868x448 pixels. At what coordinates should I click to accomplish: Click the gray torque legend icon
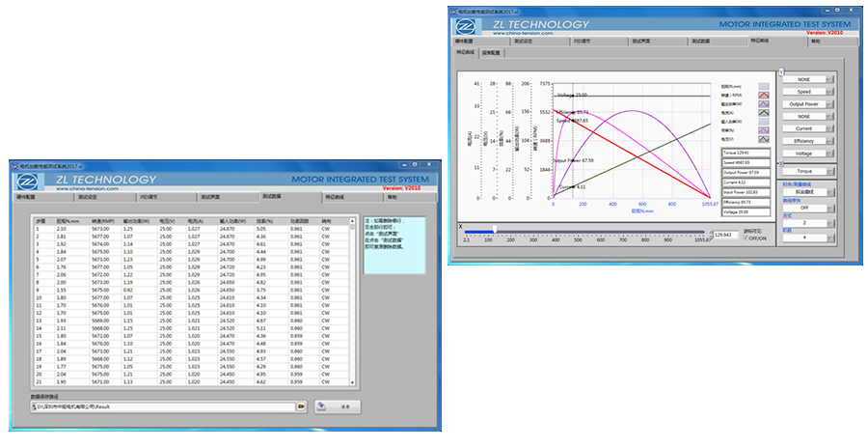[764, 86]
